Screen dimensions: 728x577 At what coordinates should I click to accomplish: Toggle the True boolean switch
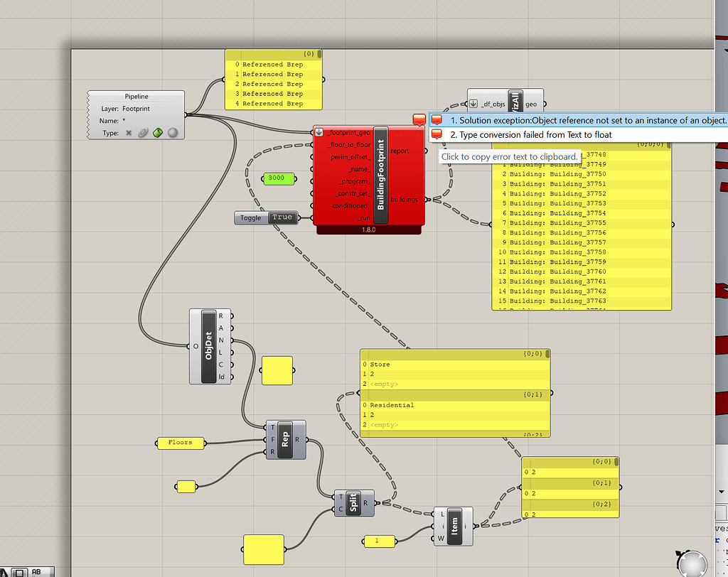click(283, 217)
